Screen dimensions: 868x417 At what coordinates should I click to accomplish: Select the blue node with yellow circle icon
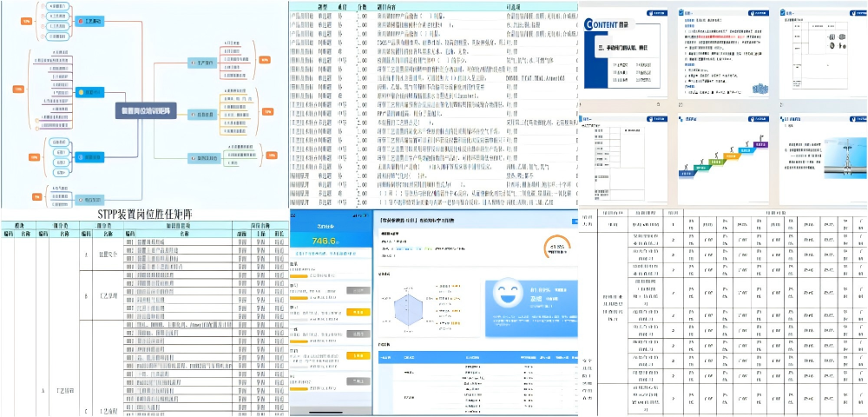pos(90,91)
